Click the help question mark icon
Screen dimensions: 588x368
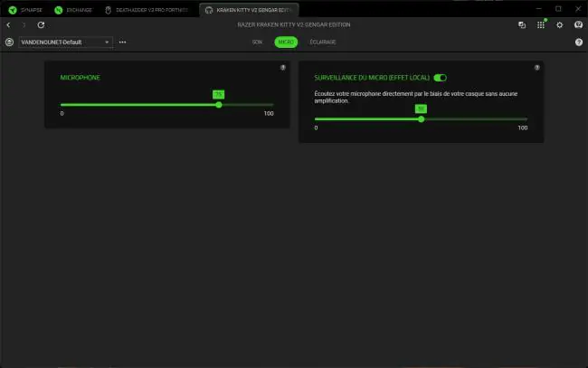tap(579, 42)
